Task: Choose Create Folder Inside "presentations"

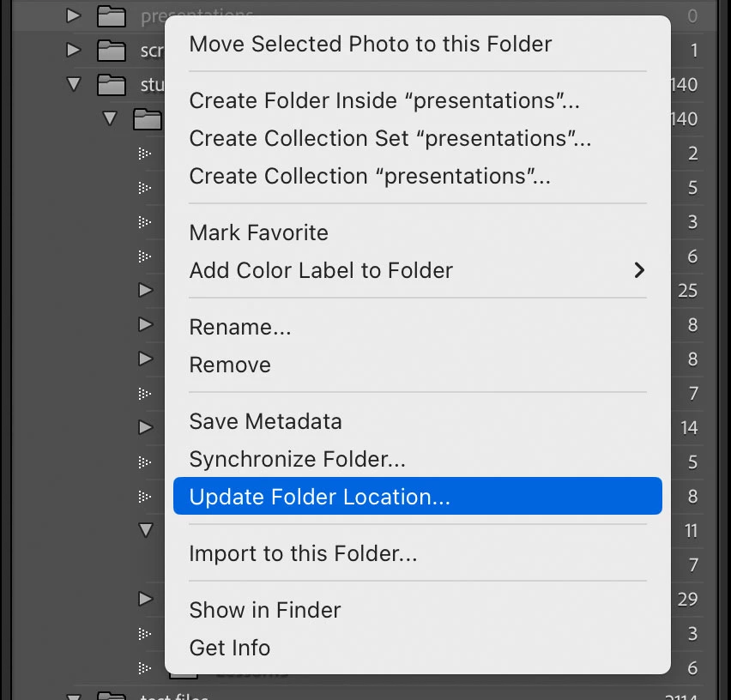Action: tap(384, 100)
